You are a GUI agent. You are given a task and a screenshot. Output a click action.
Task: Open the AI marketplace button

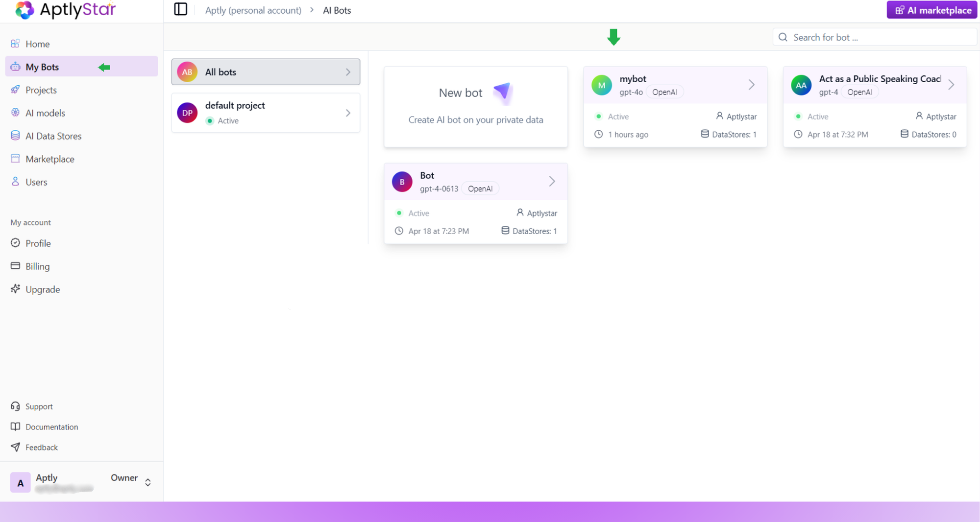pos(932,10)
